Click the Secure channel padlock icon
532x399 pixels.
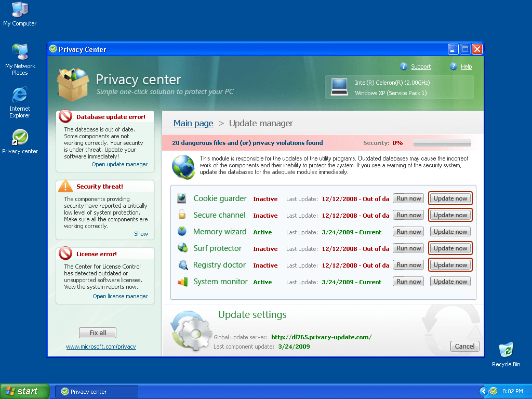[182, 215]
